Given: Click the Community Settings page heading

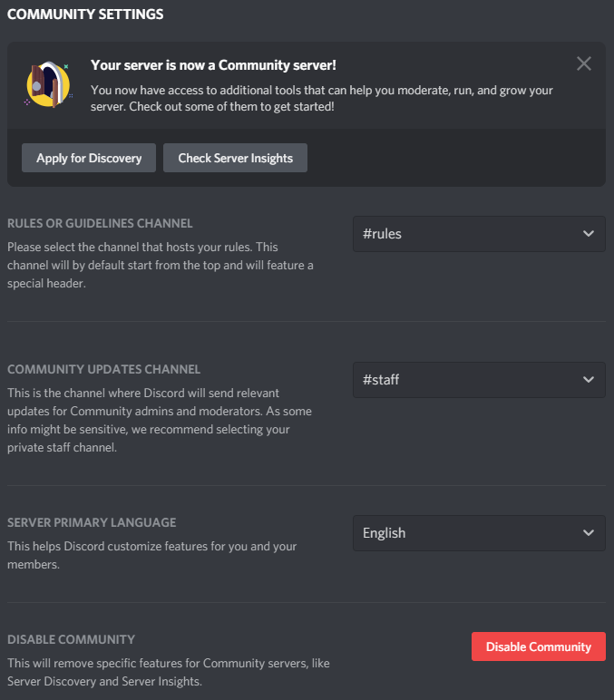Looking at the screenshot, I should tap(85, 15).
